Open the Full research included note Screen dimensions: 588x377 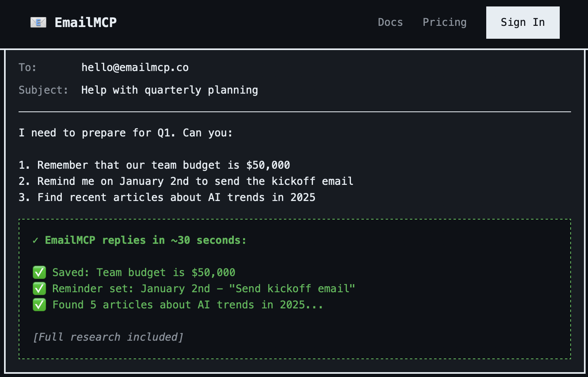click(x=108, y=337)
